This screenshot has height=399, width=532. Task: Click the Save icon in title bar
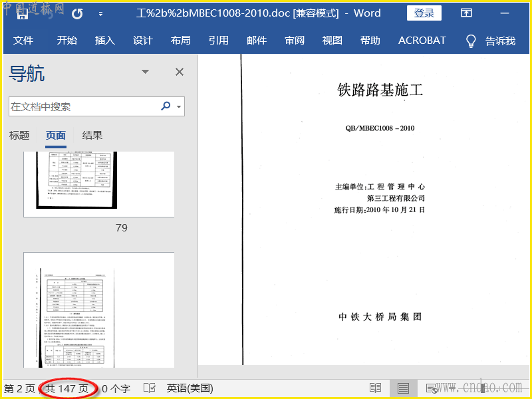(23, 13)
